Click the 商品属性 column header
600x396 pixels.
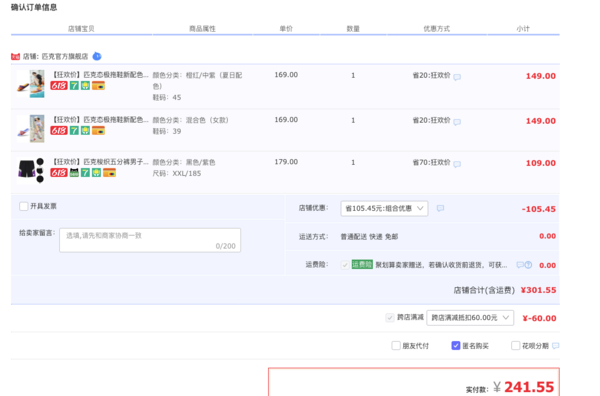202,29
